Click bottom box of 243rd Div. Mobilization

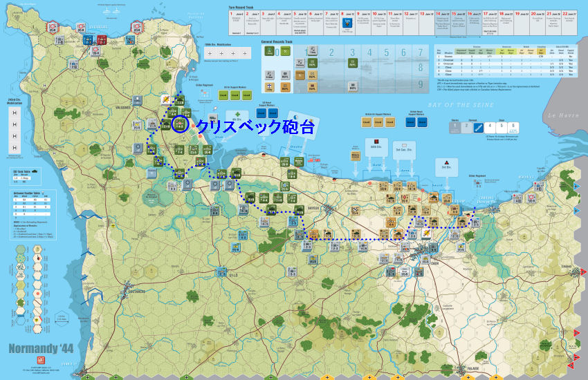(15, 148)
